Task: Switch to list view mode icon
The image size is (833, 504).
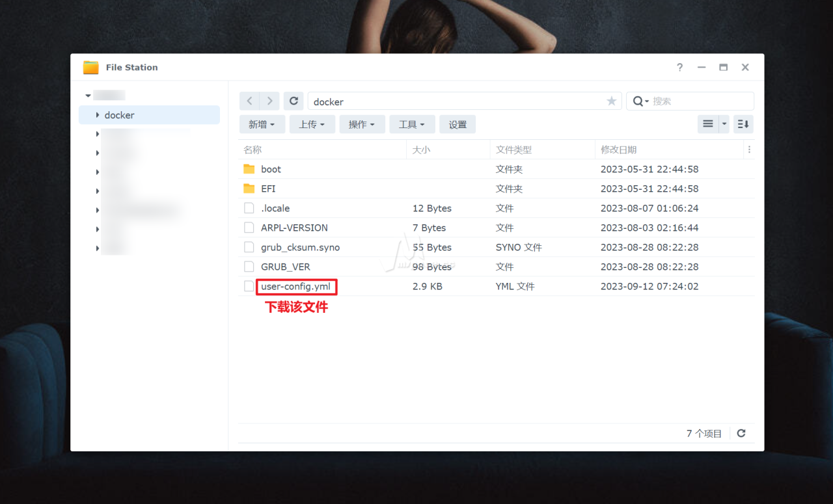Action: pos(707,124)
